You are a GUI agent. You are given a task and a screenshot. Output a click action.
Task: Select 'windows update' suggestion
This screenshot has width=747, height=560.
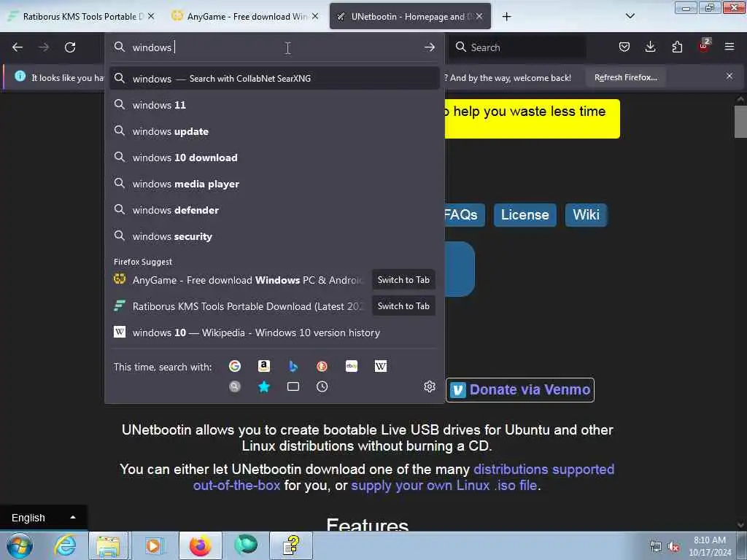274,131
